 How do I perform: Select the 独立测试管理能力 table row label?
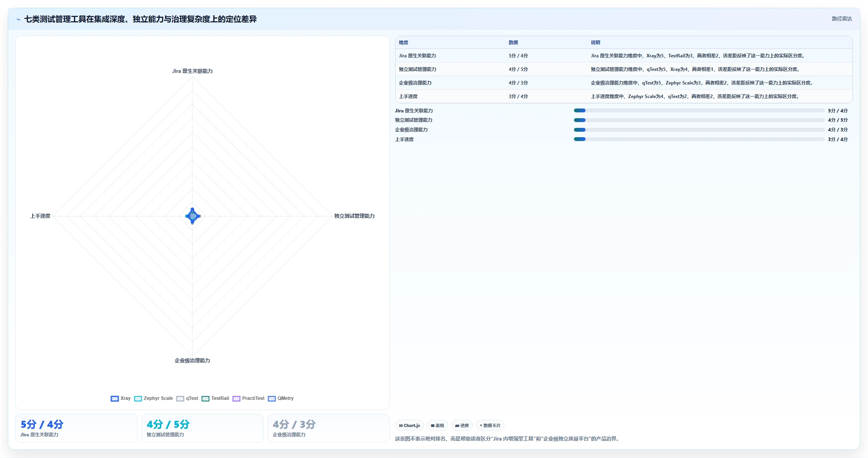point(417,69)
